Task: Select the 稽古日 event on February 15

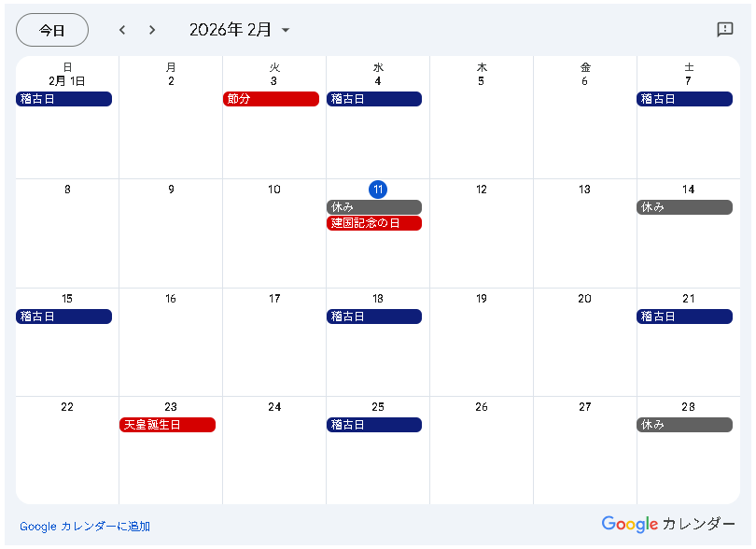Action: [63, 317]
